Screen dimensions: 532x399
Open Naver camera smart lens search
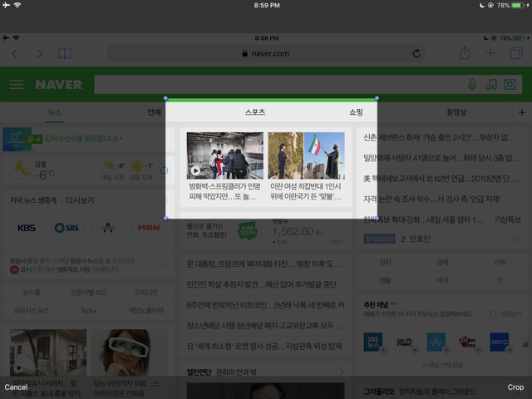(510, 85)
